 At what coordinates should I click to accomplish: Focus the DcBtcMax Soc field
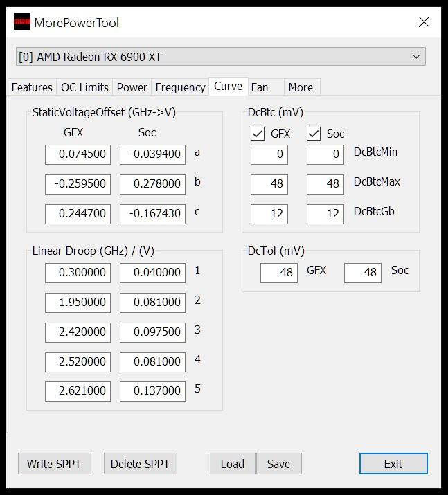click(x=325, y=184)
